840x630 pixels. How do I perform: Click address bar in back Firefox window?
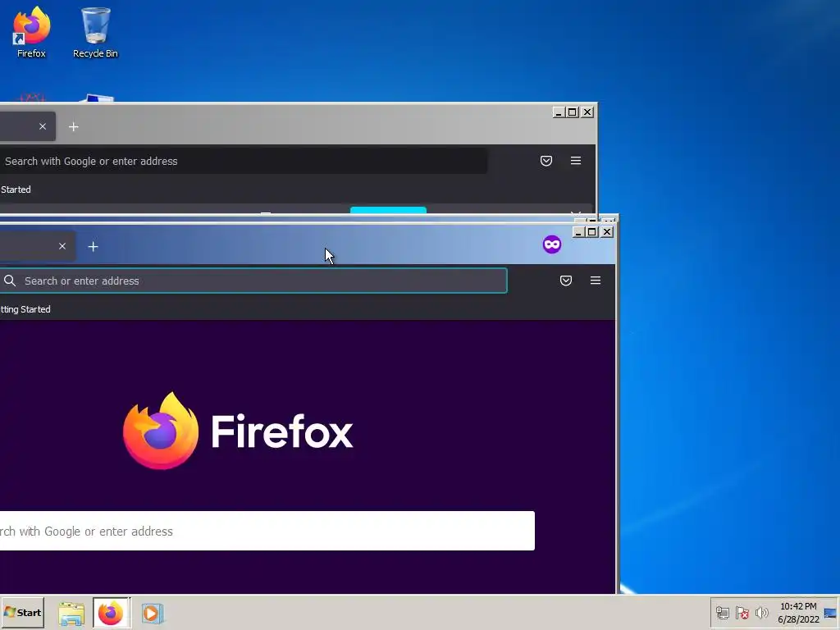click(x=243, y=162)
